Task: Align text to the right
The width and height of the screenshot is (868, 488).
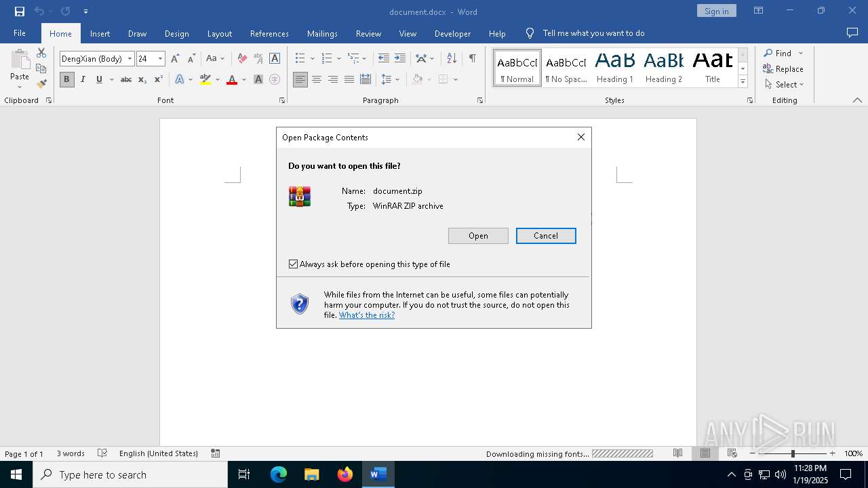Action: coord(333,80)
